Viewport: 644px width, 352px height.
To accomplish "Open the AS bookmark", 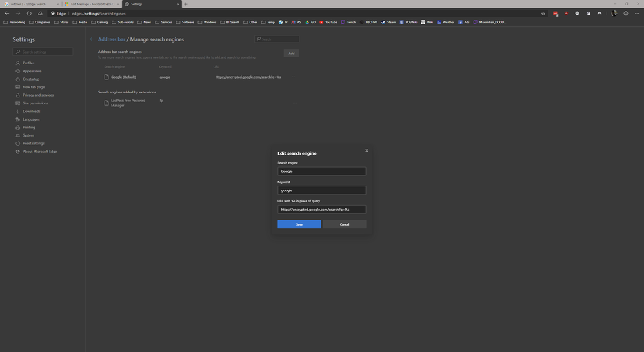I will click(296, 22).
